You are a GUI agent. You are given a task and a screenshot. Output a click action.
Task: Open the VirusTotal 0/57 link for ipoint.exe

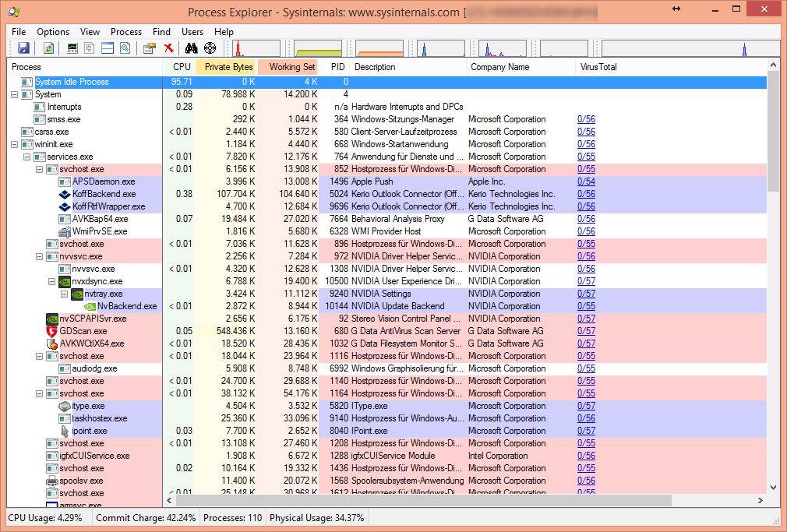click(x=586, y=431)
